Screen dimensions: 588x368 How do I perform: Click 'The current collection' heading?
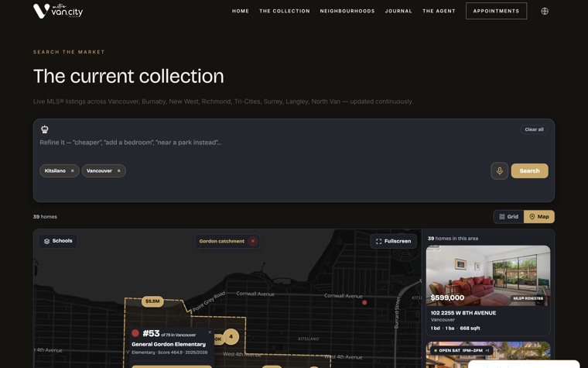point(128,76)
